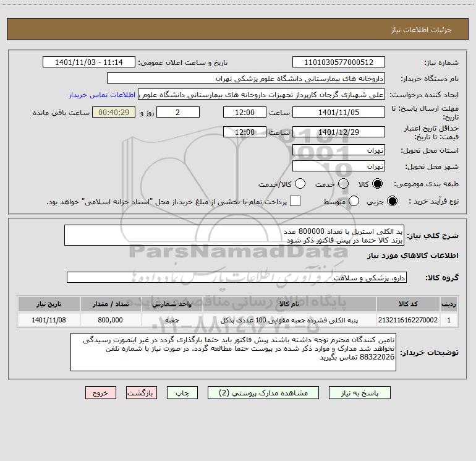Click the پاسخ به نیاز button
Viewport: 476px width, 461px height.
click(x=360, y=393)
